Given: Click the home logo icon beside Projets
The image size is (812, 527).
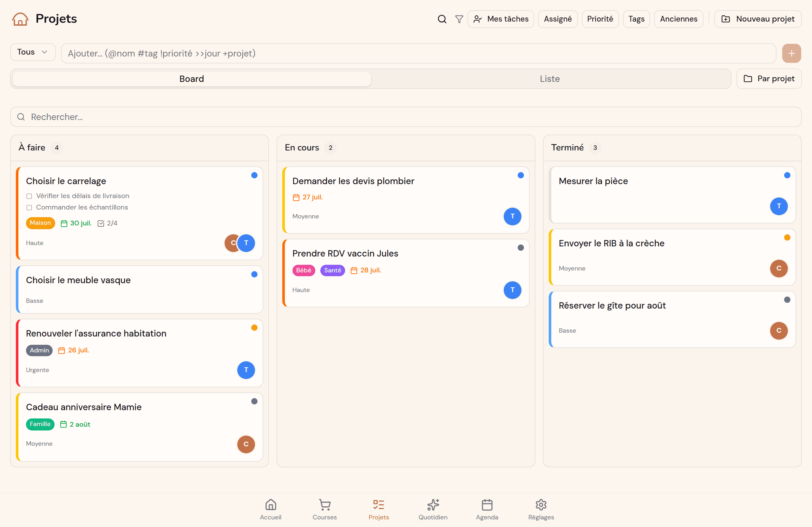Looking at the screenshot, I should pos(20,19).
